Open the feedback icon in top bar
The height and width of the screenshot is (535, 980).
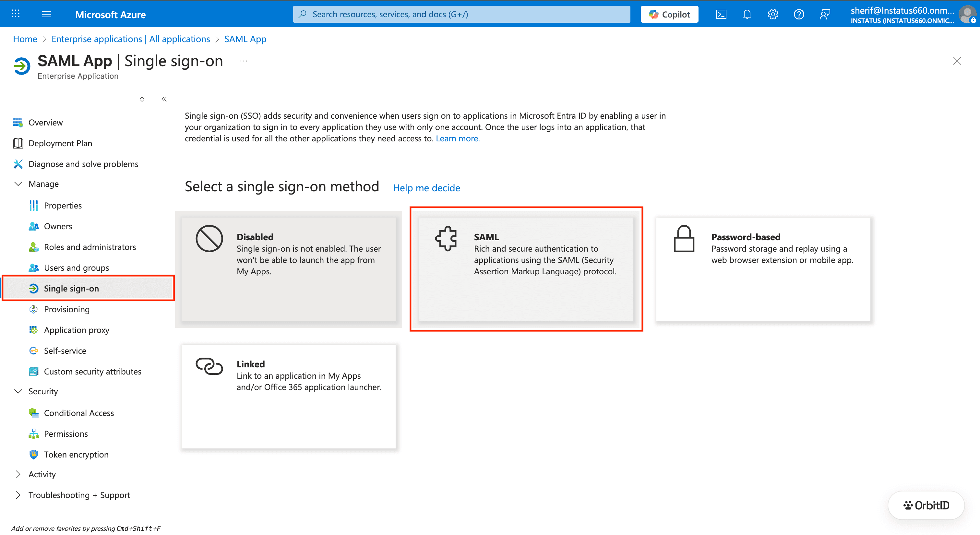click(824, 15)
